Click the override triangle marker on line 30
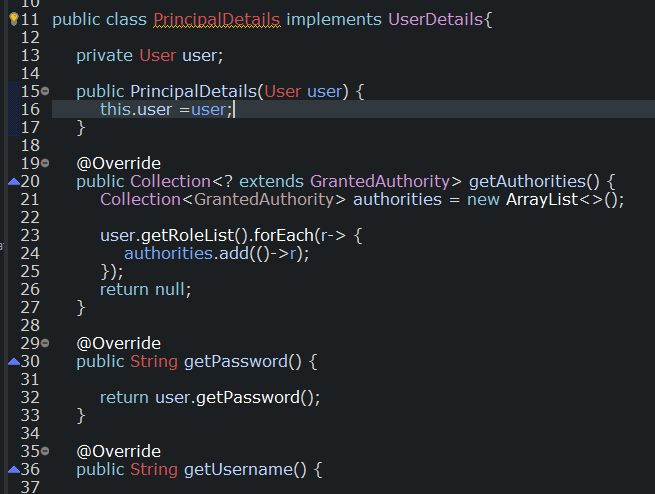655x494 pixels. (x=14, y=361)
